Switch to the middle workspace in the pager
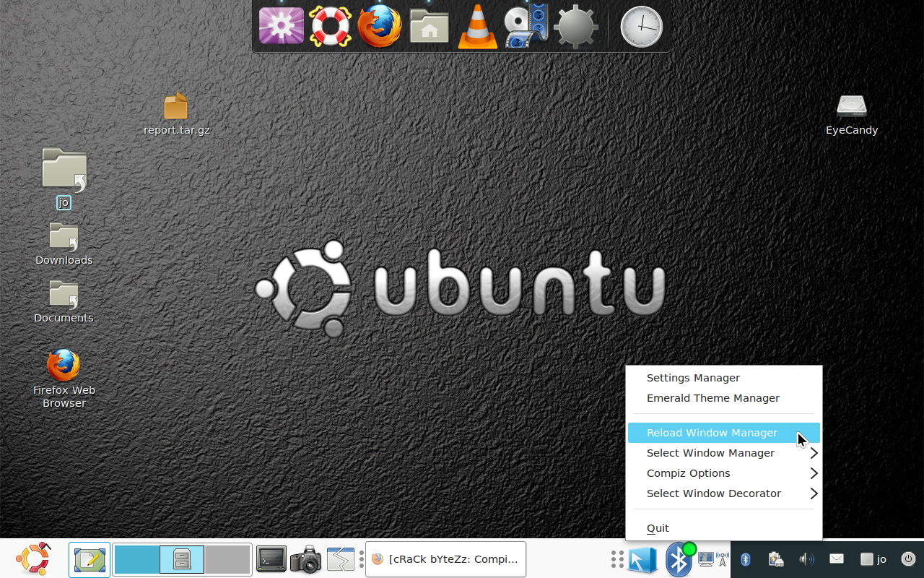This screenshot has width=924, height=578. [x=182, y=558]
